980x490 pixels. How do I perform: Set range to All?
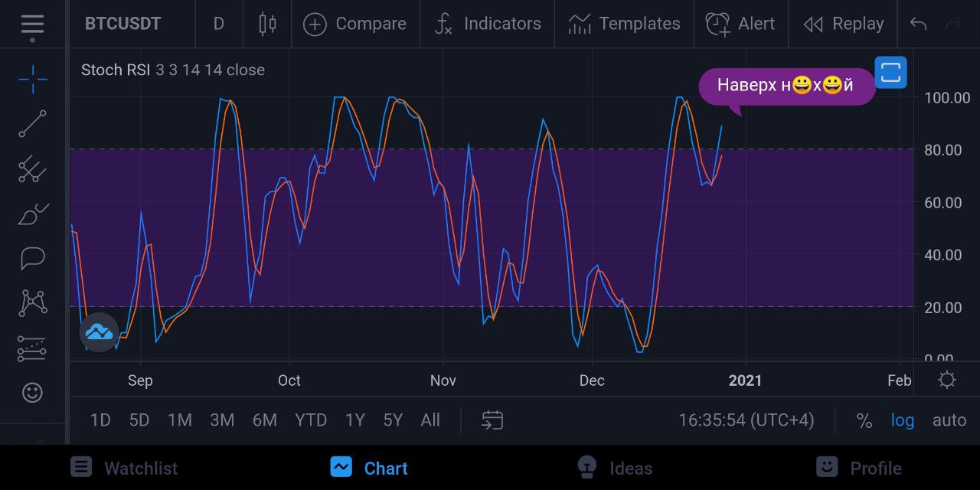pyautogui.click(x=430, y=420)
